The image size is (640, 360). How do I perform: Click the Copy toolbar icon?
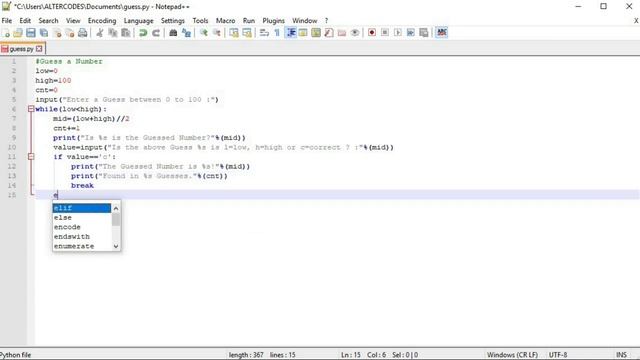pyautogui.click(x=113, y=33)
